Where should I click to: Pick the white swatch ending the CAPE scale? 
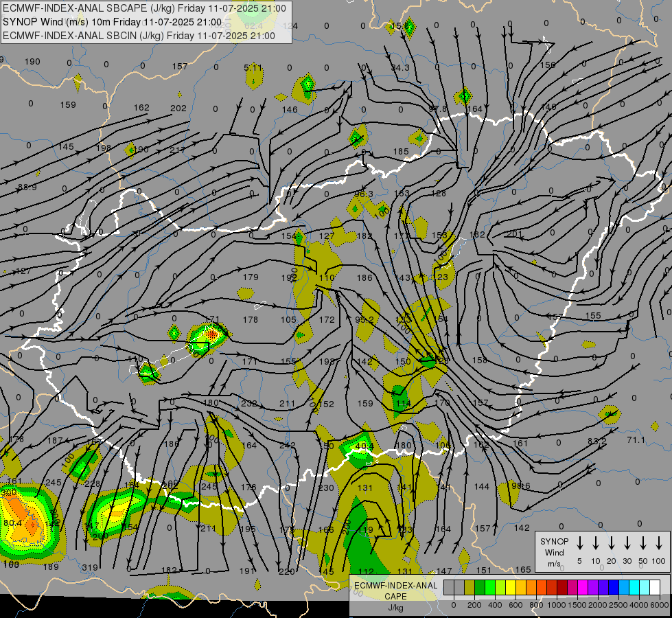[x=655, y=587]
